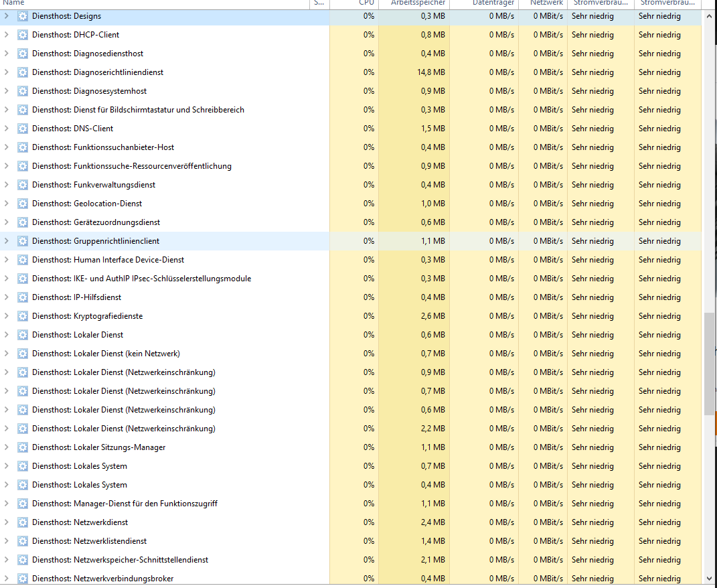Select Netzwerkeinschränkung row name with 0,9 MB
Screen dimensions: 717x588
click(x=123, y=372)
